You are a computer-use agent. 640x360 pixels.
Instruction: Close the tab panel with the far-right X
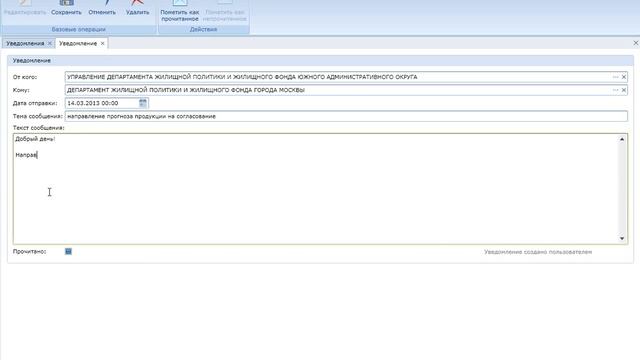[636, 43]
